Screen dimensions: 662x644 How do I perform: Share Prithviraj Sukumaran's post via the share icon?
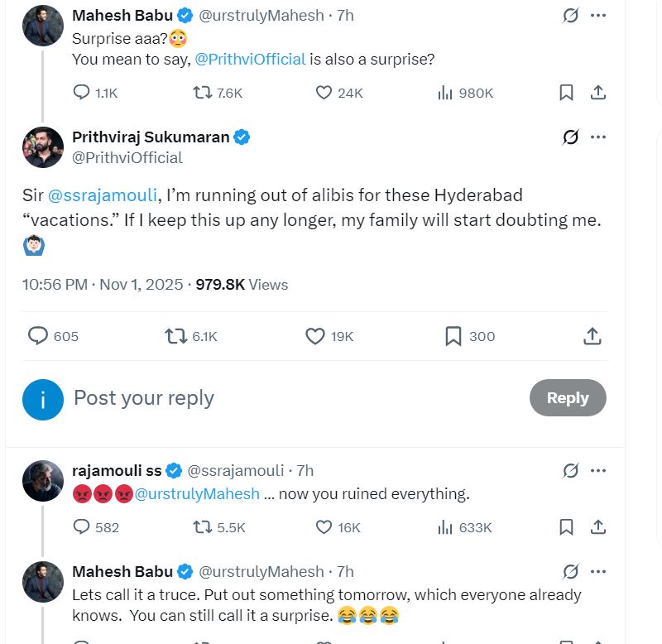[592, 336]
